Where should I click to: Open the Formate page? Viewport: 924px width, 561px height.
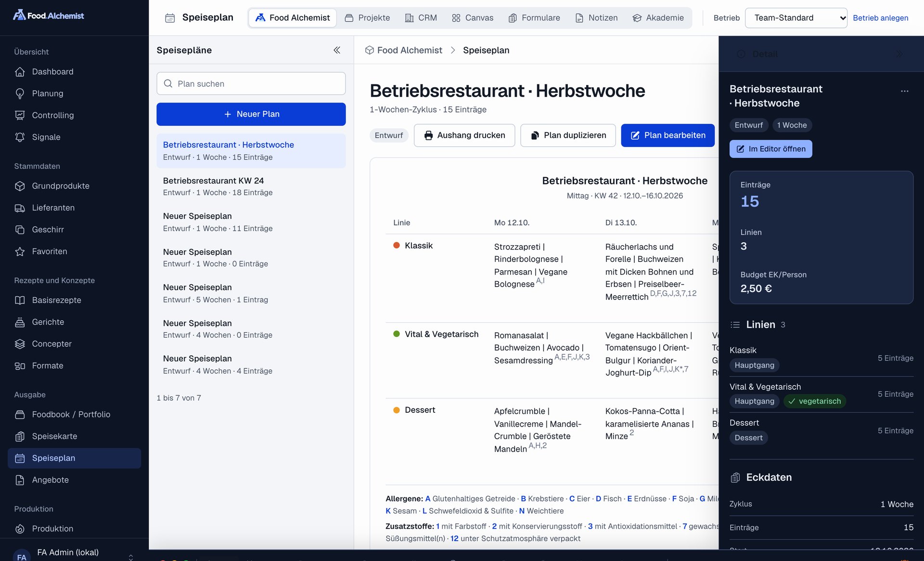74,365
